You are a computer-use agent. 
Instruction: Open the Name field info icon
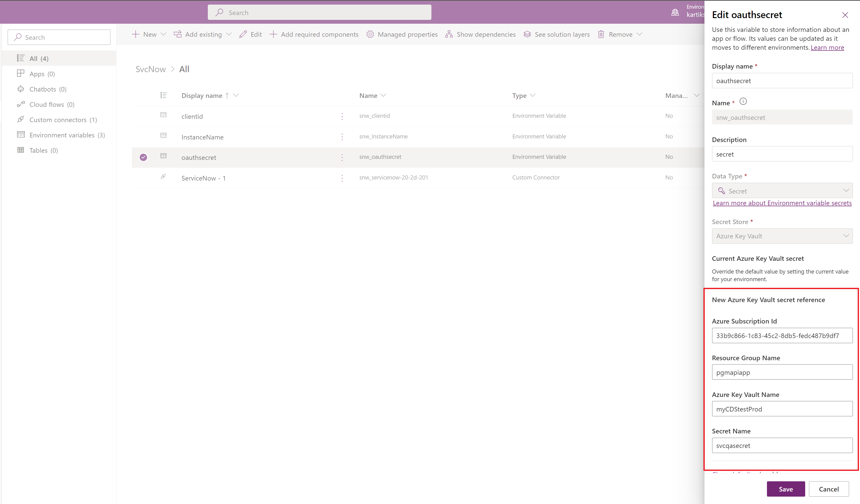click(743, 102)
